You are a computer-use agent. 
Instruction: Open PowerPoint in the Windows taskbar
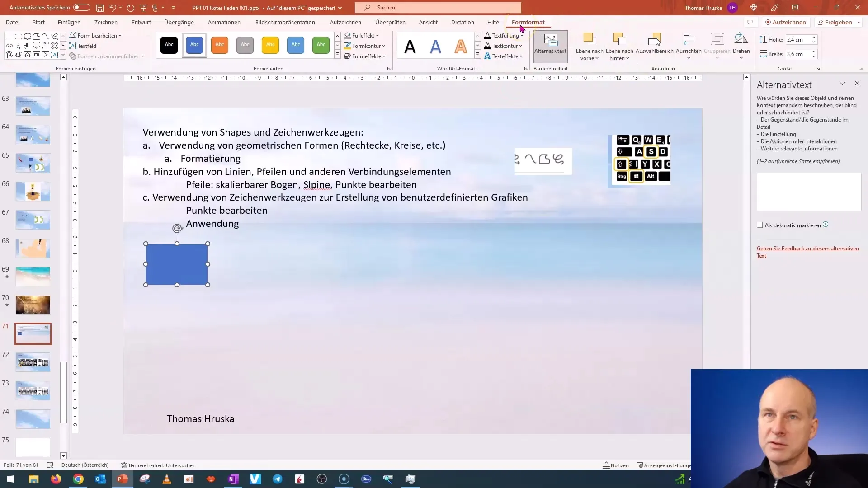click(123, 479)
